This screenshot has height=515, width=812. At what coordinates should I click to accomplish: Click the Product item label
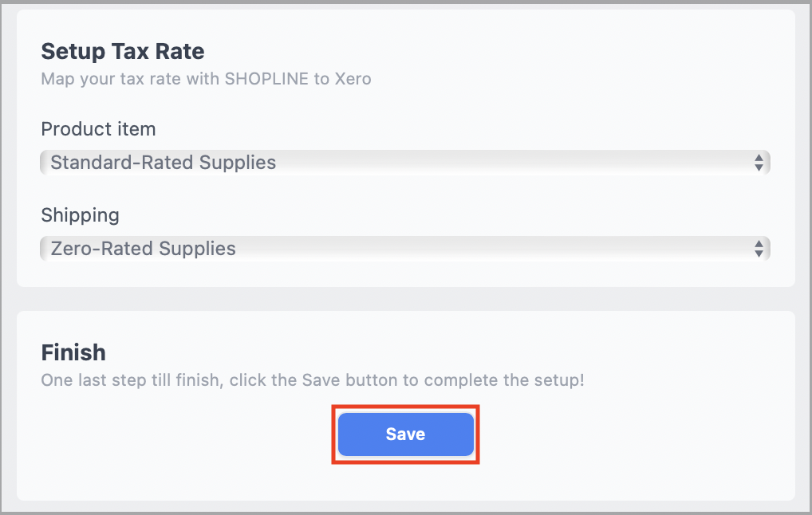(98, 128)
